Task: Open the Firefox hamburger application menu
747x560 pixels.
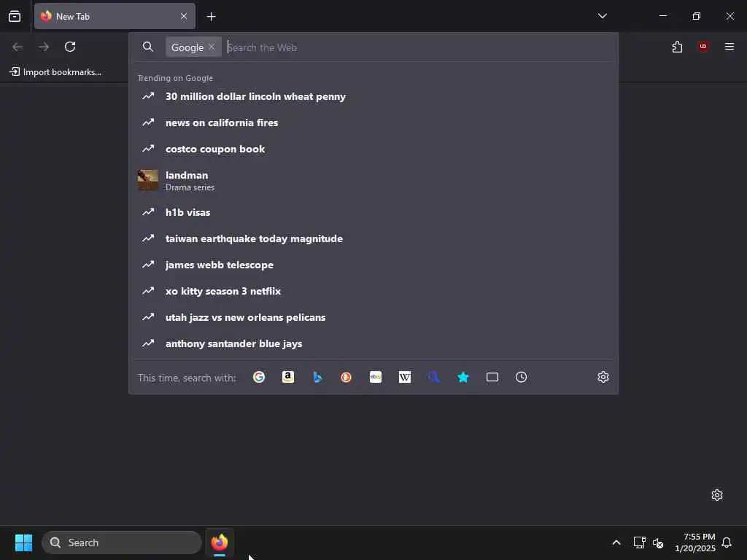Action: pyautogui.click(x=729, y=47)
